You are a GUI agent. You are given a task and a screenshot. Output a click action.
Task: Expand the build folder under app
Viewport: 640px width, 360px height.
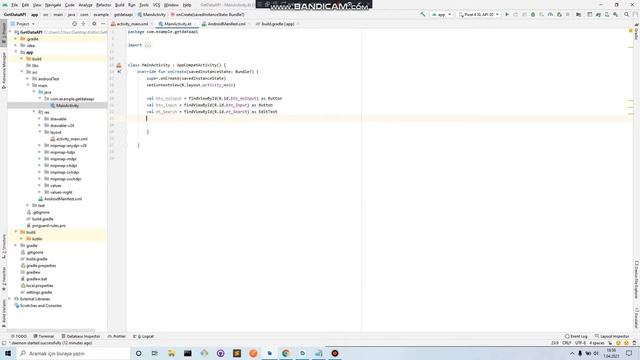click(x=22, y=59)
